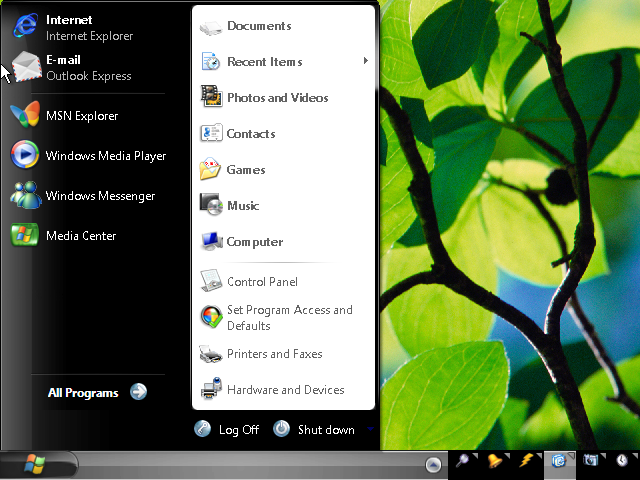Viewport: 640px width, 480px height.
Task: Launch Media Center
Action: [x=63, y=236]
